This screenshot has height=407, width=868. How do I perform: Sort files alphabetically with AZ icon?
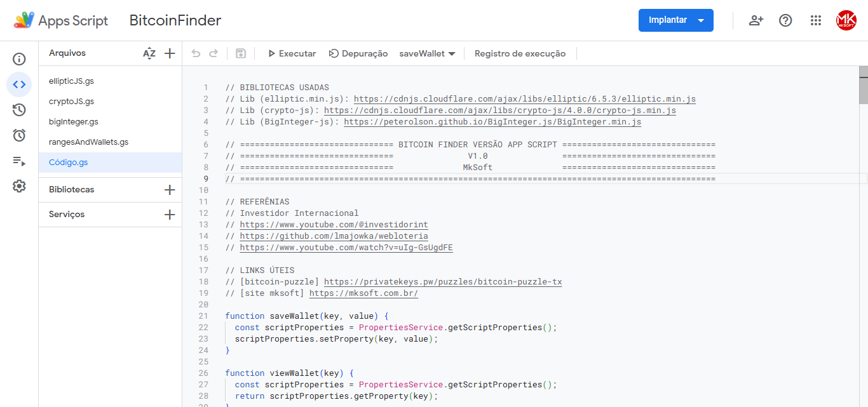[149, 53]
